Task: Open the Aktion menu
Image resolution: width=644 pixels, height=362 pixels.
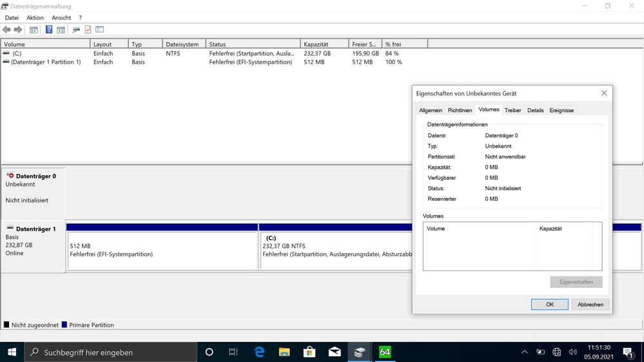Action: [35, 18]
